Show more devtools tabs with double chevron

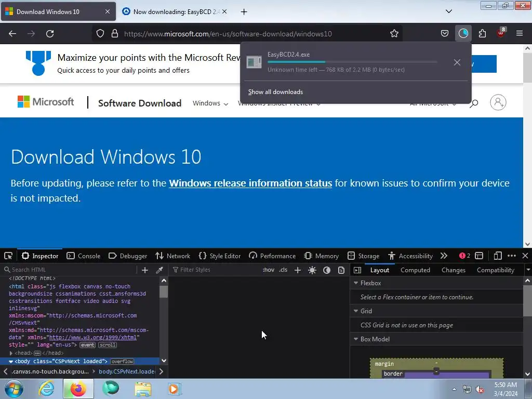[x=444, y=256]
